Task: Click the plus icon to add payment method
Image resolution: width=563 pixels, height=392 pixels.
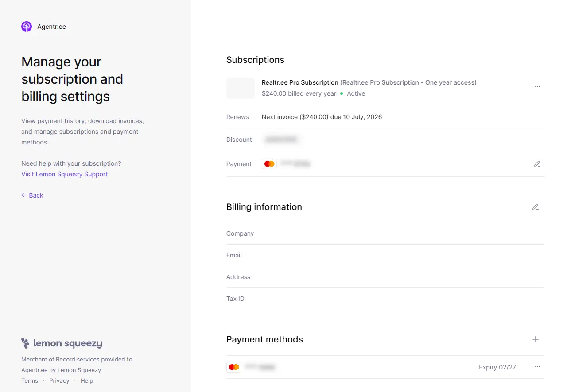Action: [536, 339]
